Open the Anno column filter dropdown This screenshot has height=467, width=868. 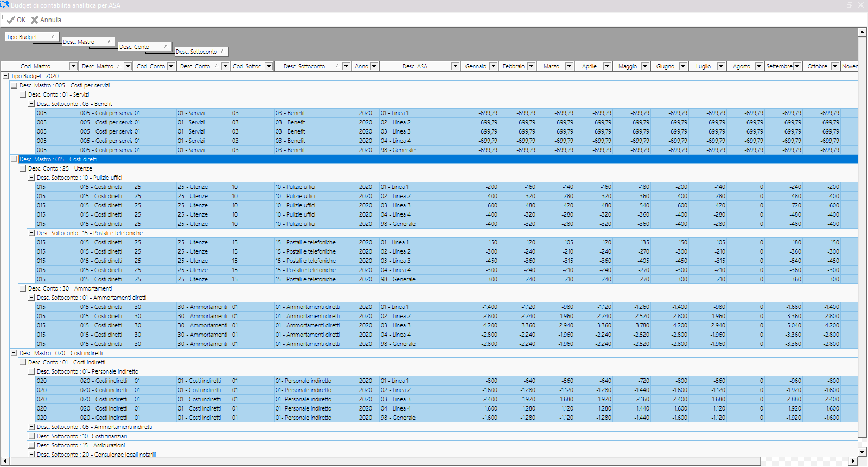pyautogui.click(x=374, y=66)
